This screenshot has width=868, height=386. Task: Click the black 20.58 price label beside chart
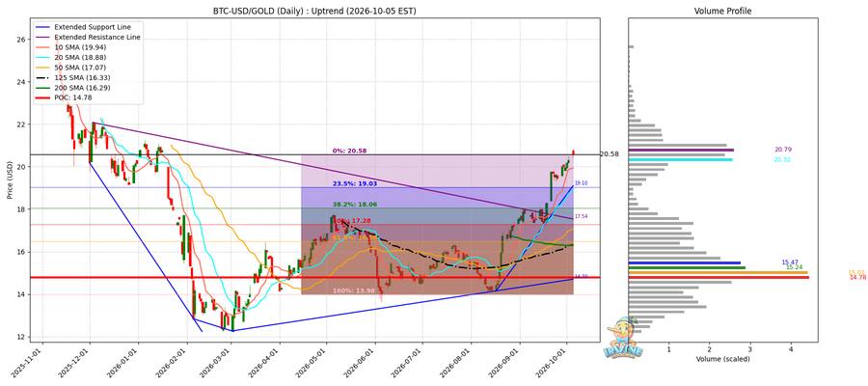(x=610, y=154)
